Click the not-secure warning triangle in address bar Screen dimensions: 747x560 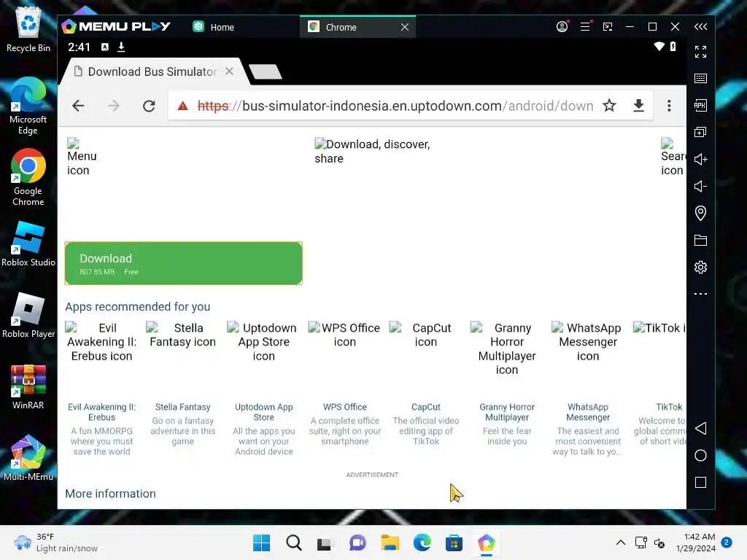pyautogui.click(x=182, y=106)
